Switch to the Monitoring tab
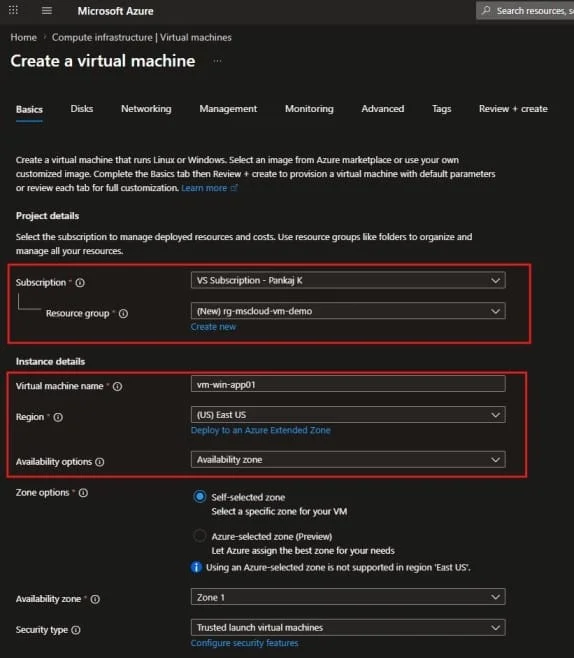Image resolution: width=574 pixels, height=658 pixels. (309, 109)
